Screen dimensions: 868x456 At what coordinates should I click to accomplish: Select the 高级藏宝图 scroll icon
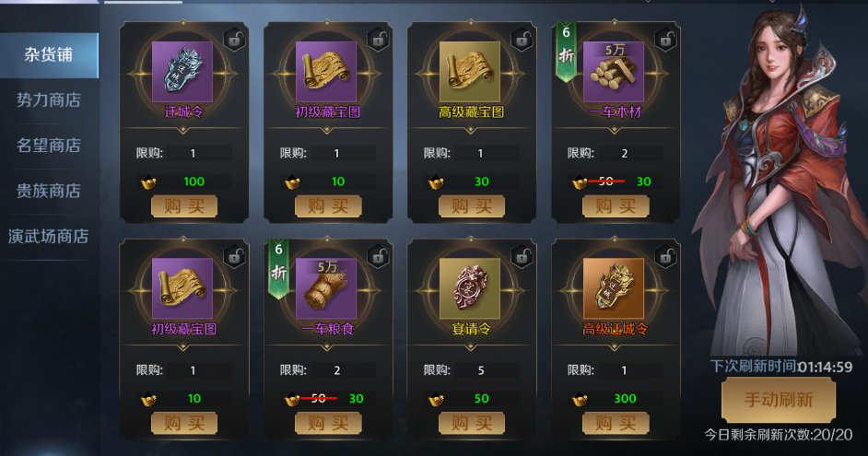[x=470, y=71]
